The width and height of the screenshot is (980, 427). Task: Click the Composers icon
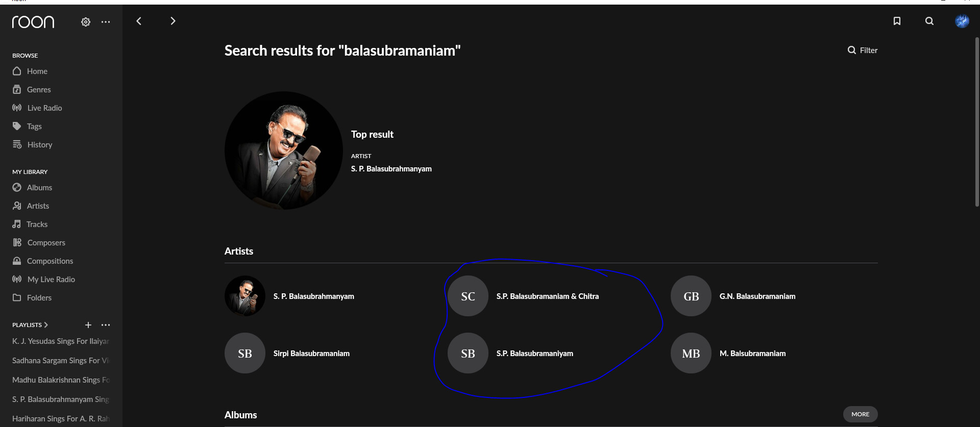pos(17,242)
